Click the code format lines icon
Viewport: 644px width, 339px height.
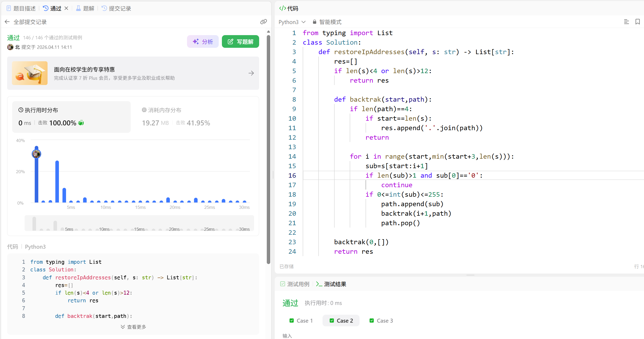(x=626, y=22)
